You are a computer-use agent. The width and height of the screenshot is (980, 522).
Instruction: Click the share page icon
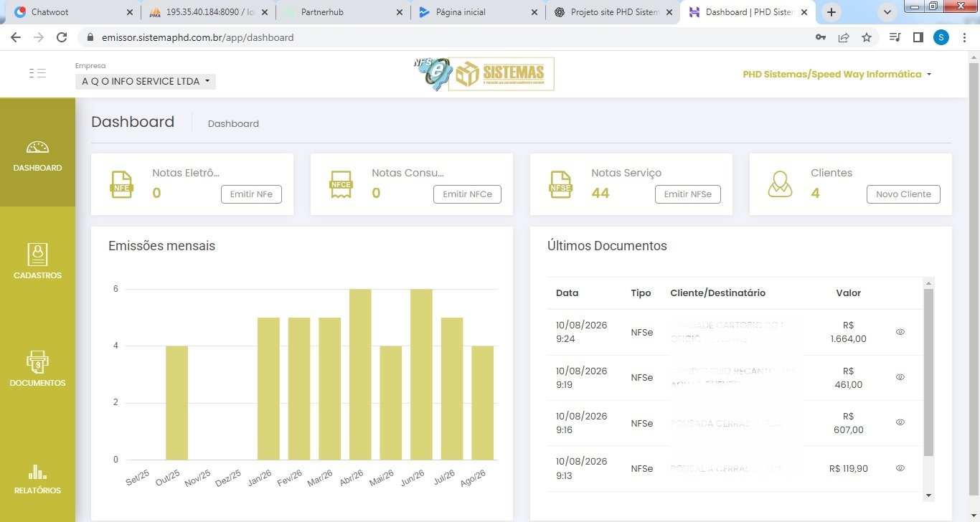[844, 37]
